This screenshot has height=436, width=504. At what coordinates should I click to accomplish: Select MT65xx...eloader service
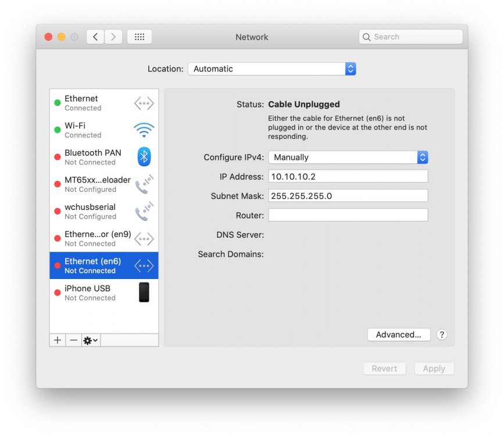[104, 184]
